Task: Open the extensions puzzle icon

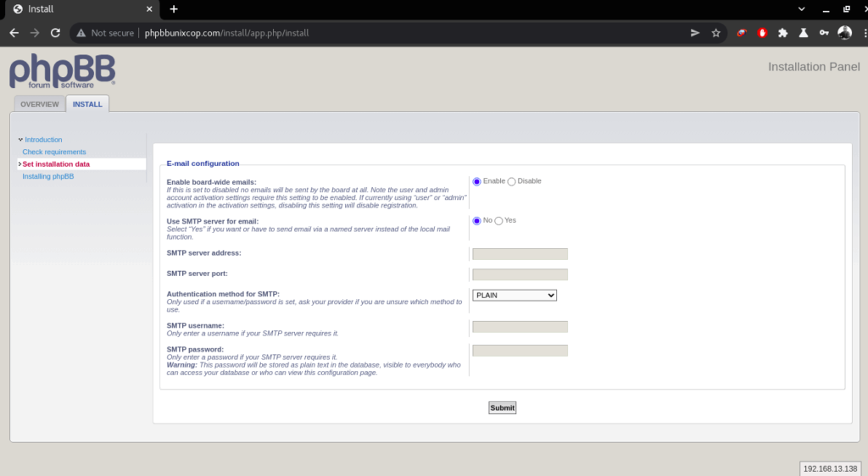Action: [x=782, y=33]
